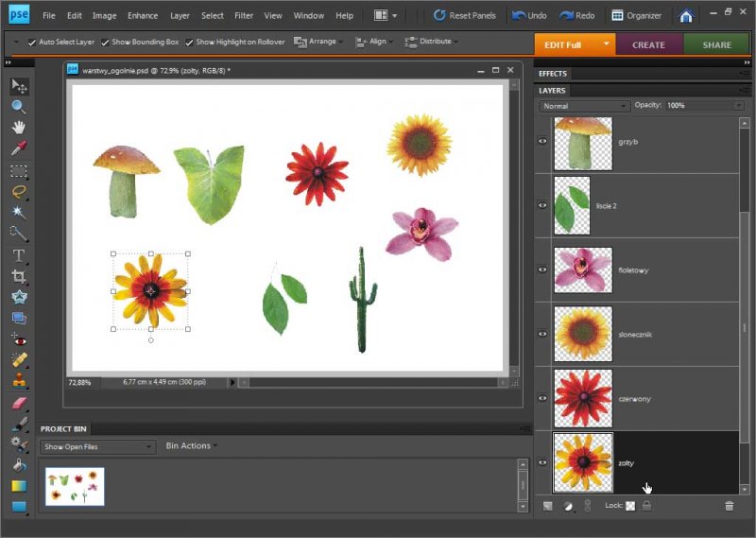Open the Normal blend mode dropdown

(584, 106)
